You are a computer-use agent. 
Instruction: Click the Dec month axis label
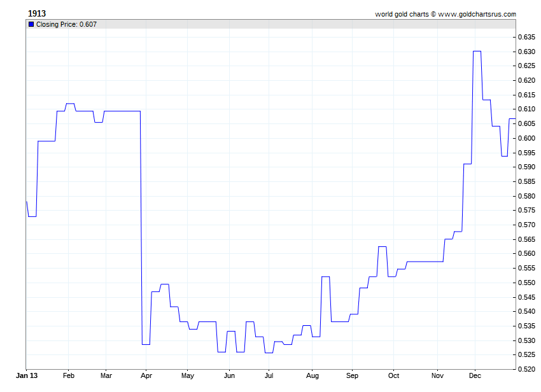tap(475, 376)
